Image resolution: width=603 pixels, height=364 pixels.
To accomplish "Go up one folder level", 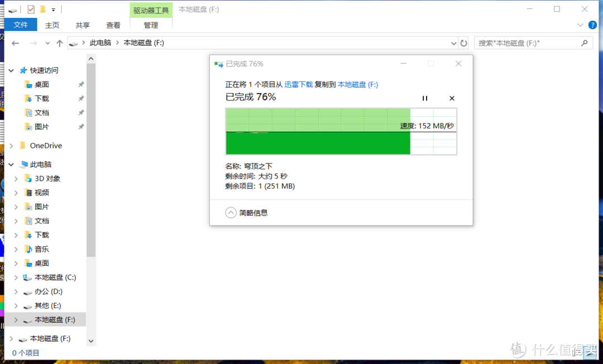I will point(60,43).
